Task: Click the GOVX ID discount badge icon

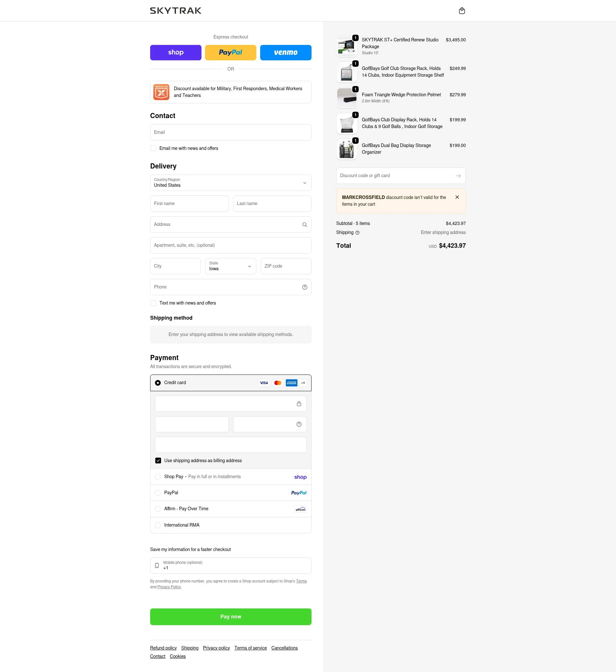Action: click(x=161, y=92)
